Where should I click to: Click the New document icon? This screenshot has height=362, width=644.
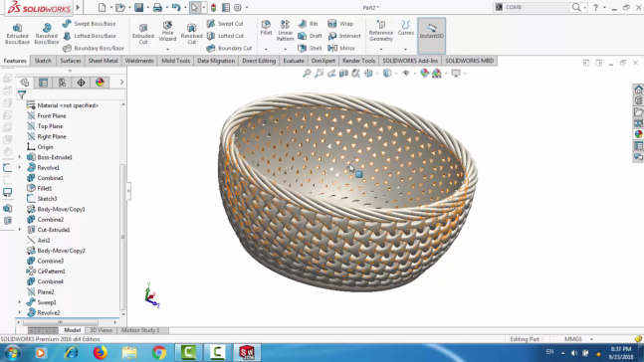pyautogui.click(x=102, y=7)
